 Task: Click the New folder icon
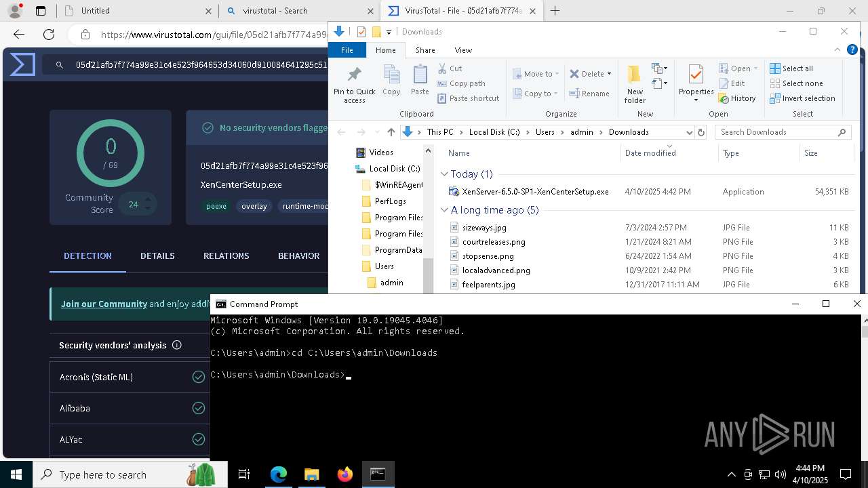click(635, 74)
